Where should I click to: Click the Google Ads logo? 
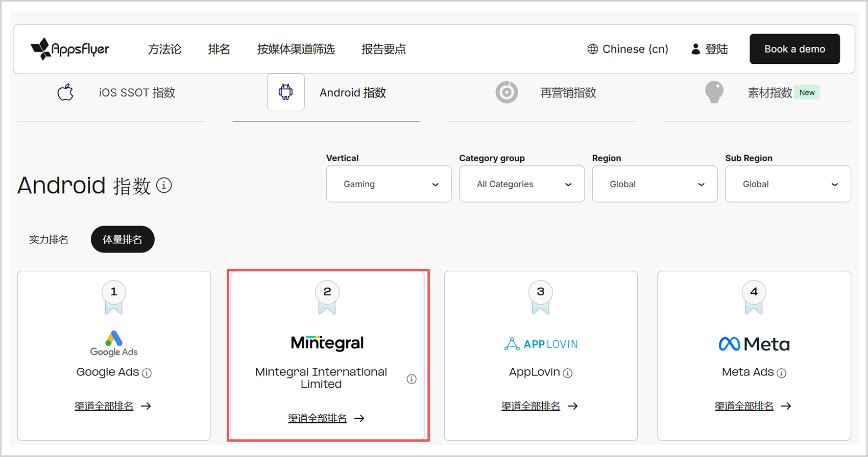(x=114, y=344)
